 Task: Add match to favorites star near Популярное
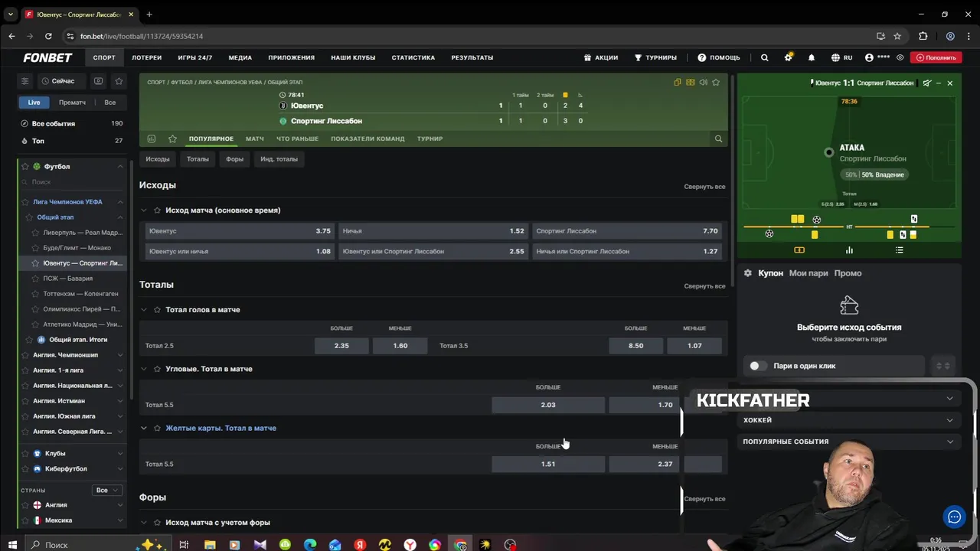pyautogui.click(x=172, y=139)
